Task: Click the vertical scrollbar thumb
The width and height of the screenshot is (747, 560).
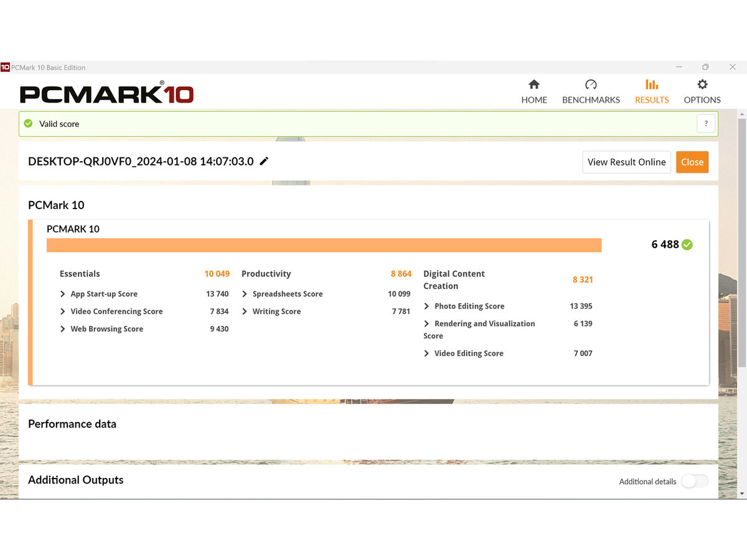Action: tap(741, 243)
